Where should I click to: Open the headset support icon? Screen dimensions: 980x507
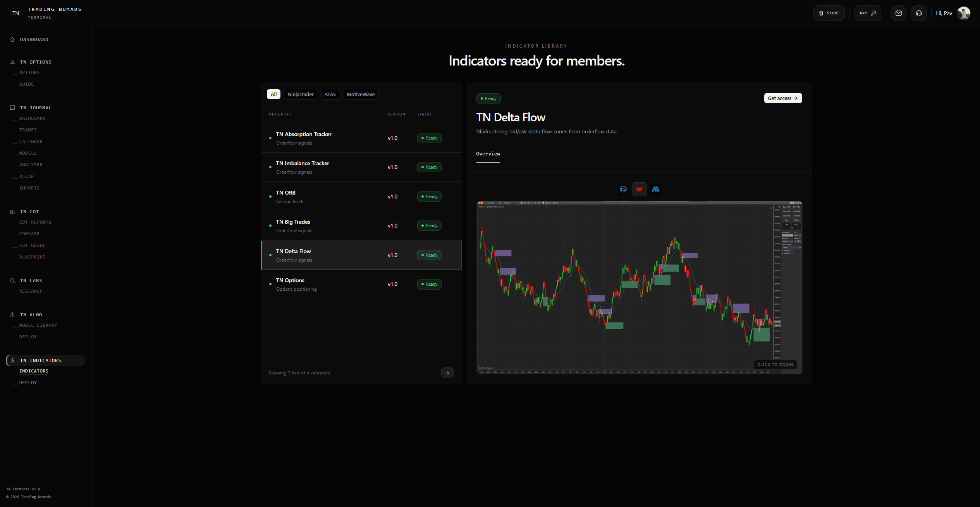click(x=919, y=13)
